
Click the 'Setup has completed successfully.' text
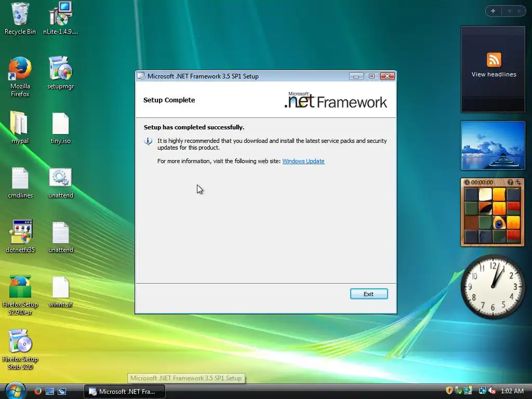pos(194,127)
